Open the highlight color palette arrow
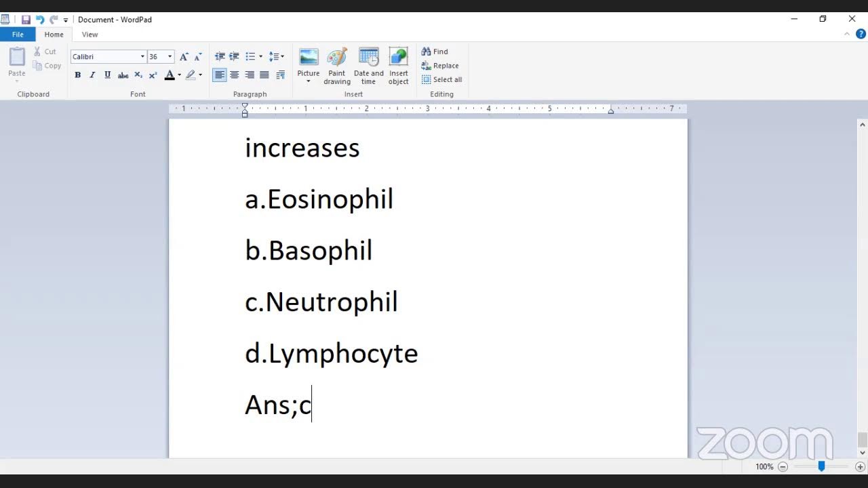 click(x=200, y=75)
